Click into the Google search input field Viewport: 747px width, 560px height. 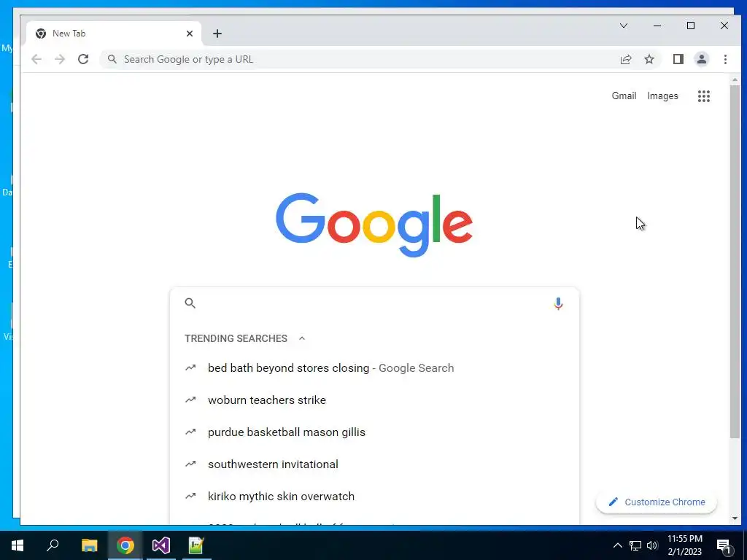[x=374, y=303]
